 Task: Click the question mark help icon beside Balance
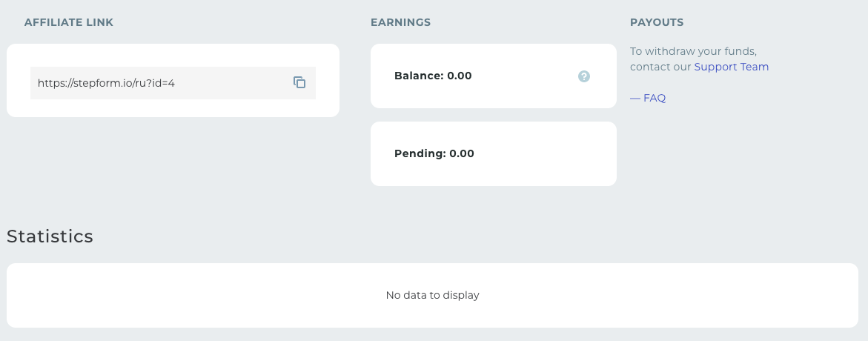pos(583,76)
